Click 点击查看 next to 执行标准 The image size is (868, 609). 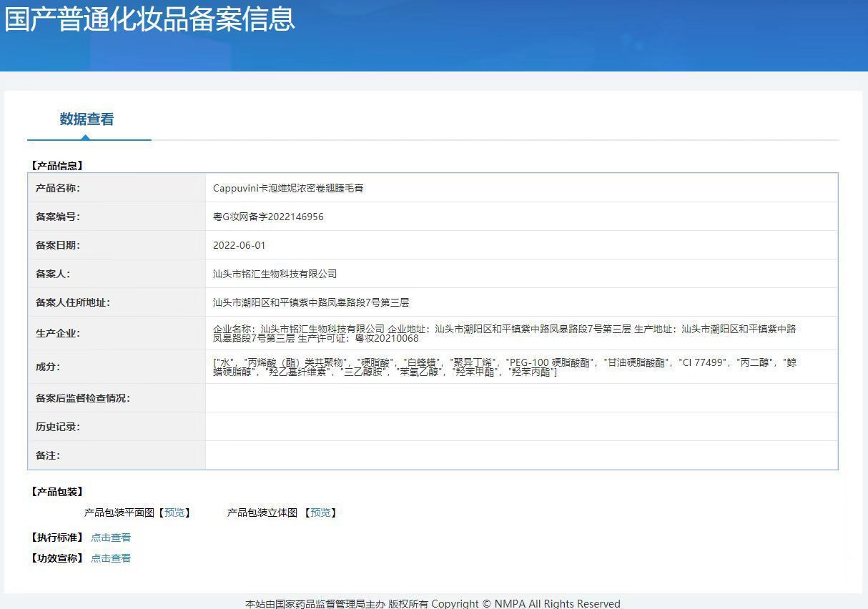[111, 538]
